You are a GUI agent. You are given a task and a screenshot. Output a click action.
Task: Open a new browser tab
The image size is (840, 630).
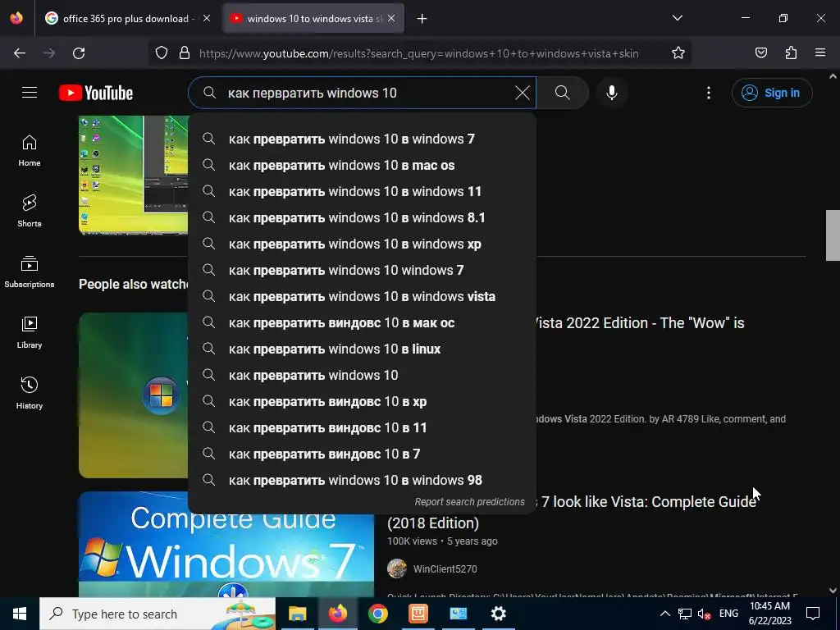coord(422,19)
